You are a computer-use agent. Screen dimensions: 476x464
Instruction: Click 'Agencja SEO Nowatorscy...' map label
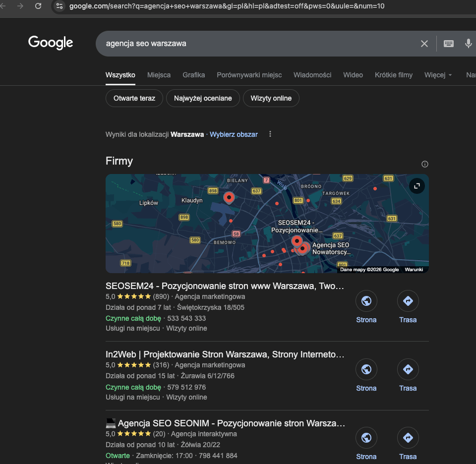pos(331,248)
